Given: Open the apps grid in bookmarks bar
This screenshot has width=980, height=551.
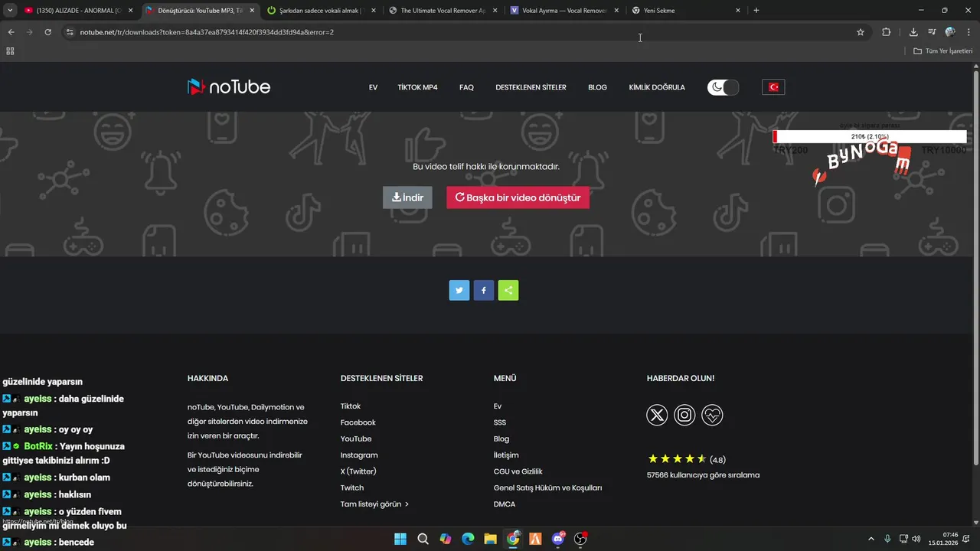Looking at the screenshot, I should [10, 51].
